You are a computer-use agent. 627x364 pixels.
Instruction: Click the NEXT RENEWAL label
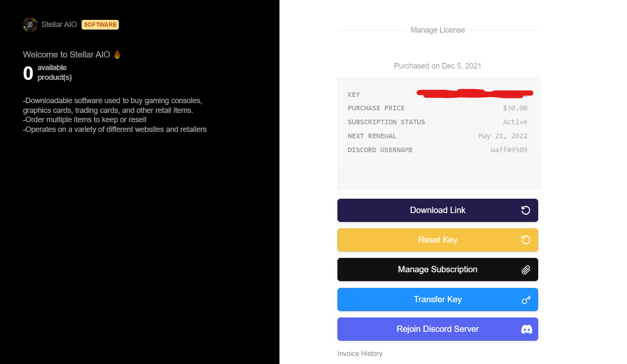click(x=372, y=136)
